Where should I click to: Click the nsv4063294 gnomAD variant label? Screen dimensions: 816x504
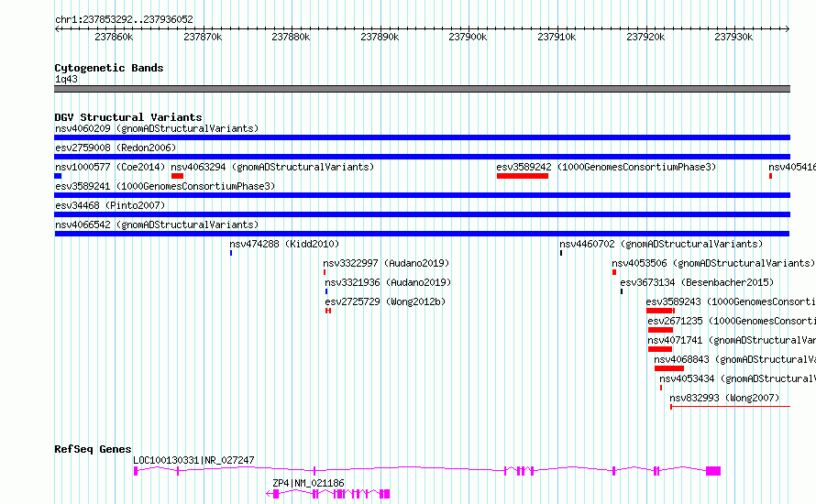tap(272, 167)
